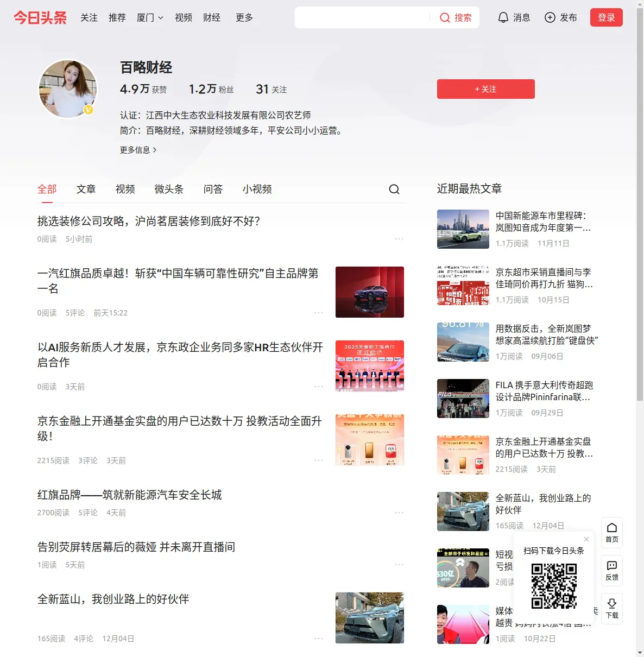This screenshot has width=644, height=657.
Task: Follow 百略财经 with + 关注 button
Action: click(x=486, y=89)
